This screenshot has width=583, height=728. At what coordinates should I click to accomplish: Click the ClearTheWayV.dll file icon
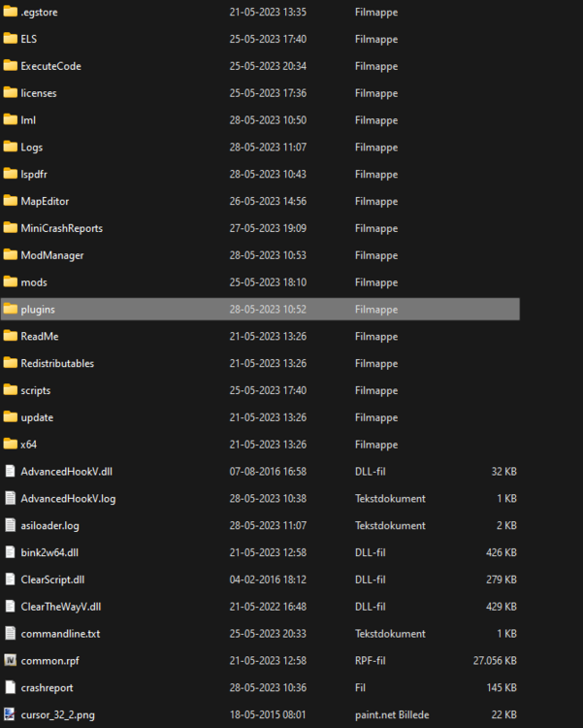click(11, 607)
